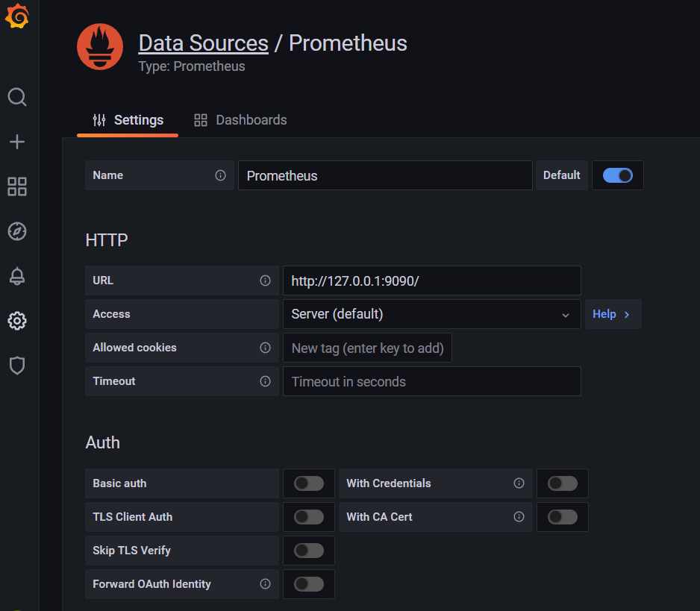Enable TLS Client Auth switch

point(308,517)
